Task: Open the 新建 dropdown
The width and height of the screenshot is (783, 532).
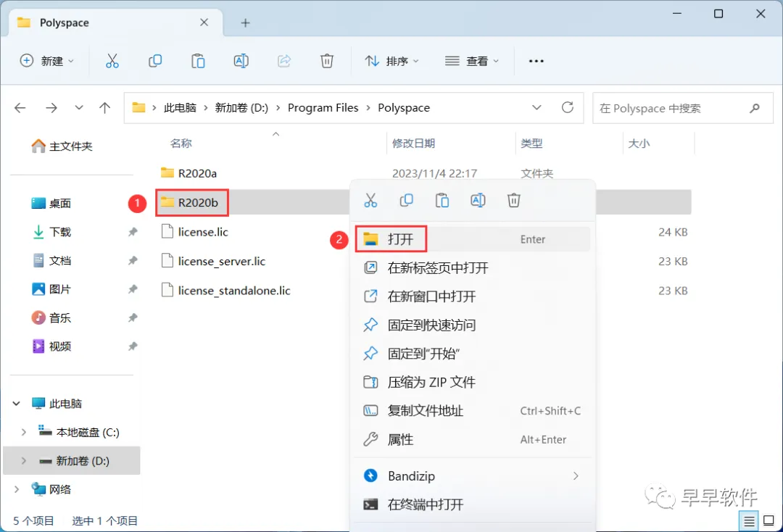Action: tap(47, 61)
